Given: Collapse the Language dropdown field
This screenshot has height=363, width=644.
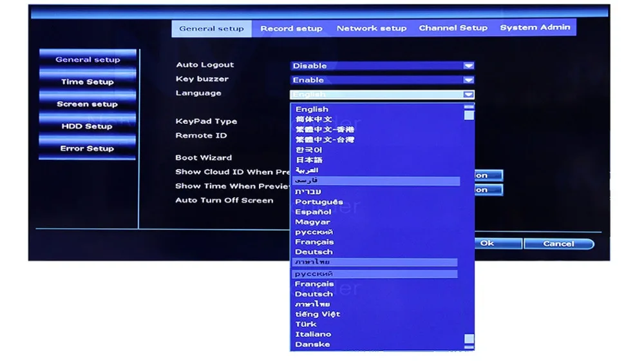Looking at the screenshot, I should (x=382, y=95).
